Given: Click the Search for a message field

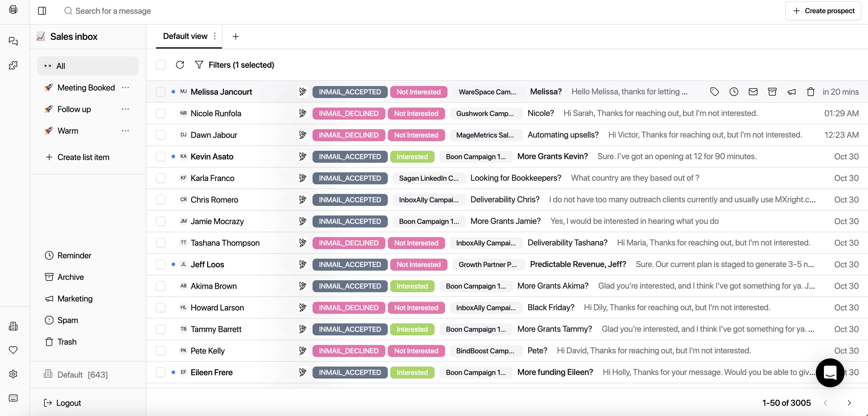Looking at the screenshot, I should [x=113, y=11].
